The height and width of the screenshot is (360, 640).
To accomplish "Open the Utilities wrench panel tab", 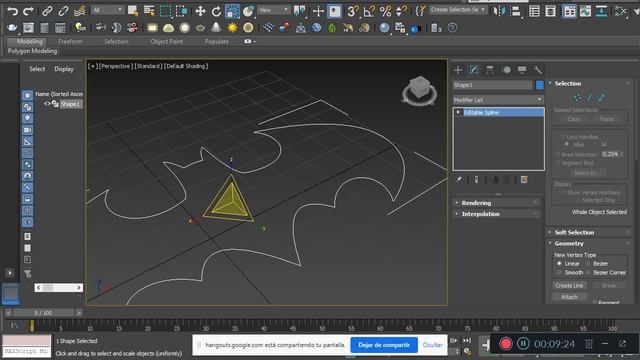I will pyautogui.click(x=538, y=70).
